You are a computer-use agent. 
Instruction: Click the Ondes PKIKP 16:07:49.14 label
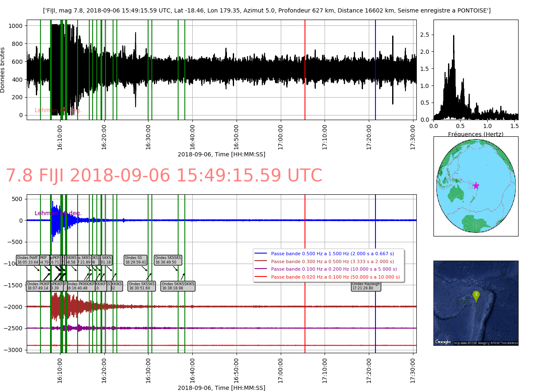(38, 286)
